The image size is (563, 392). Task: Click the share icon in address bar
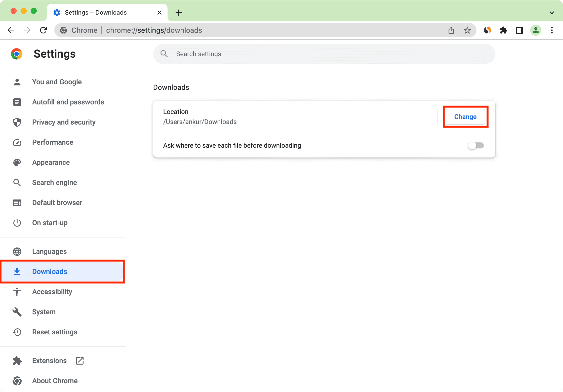coord(451,30)
